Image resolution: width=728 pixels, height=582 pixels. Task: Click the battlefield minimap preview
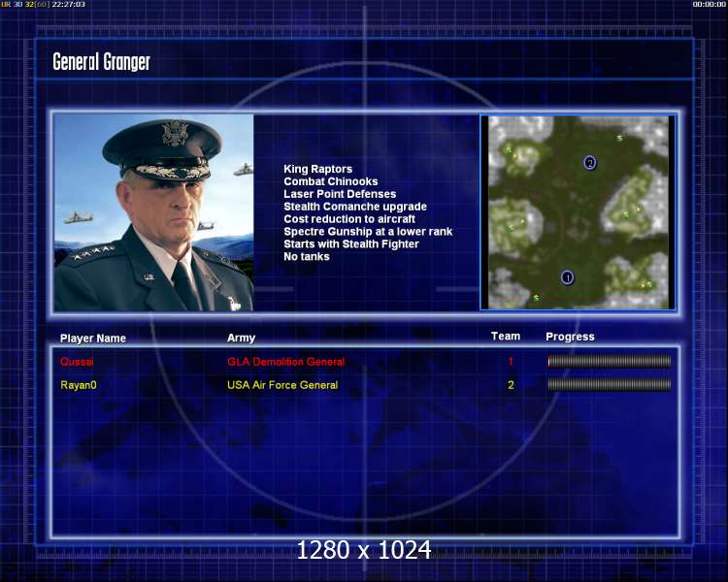(x=579, y=212)
